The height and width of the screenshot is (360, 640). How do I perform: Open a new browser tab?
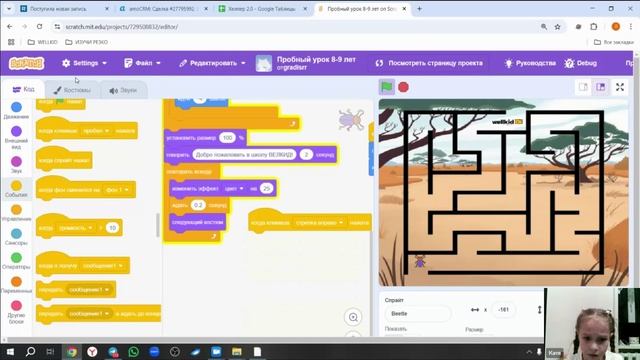419,9
